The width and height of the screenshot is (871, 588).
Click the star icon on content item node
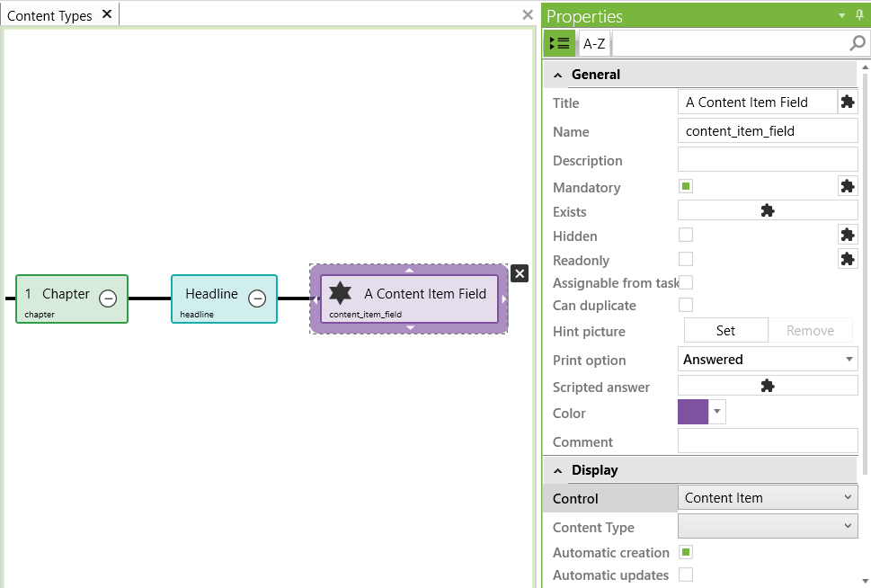pos(340,293)
